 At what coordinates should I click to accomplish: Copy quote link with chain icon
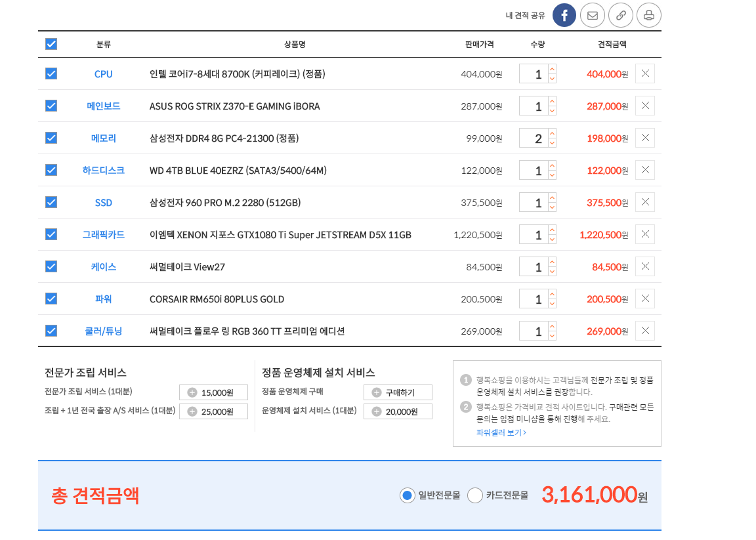click(621, 15)
